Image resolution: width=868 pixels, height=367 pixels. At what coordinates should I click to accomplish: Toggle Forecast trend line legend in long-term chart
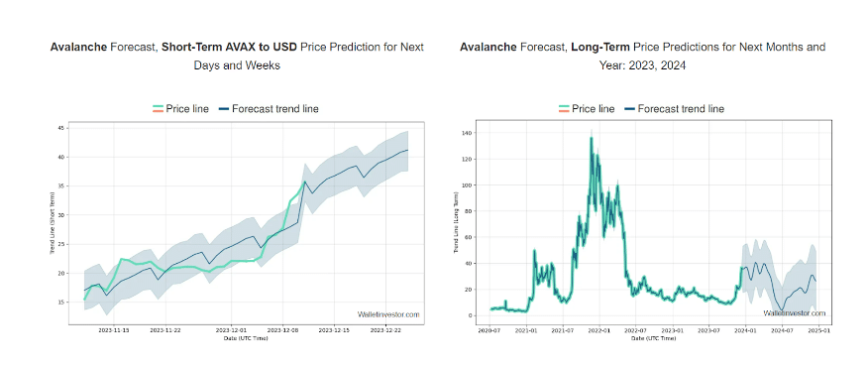[x=675, y=109]
